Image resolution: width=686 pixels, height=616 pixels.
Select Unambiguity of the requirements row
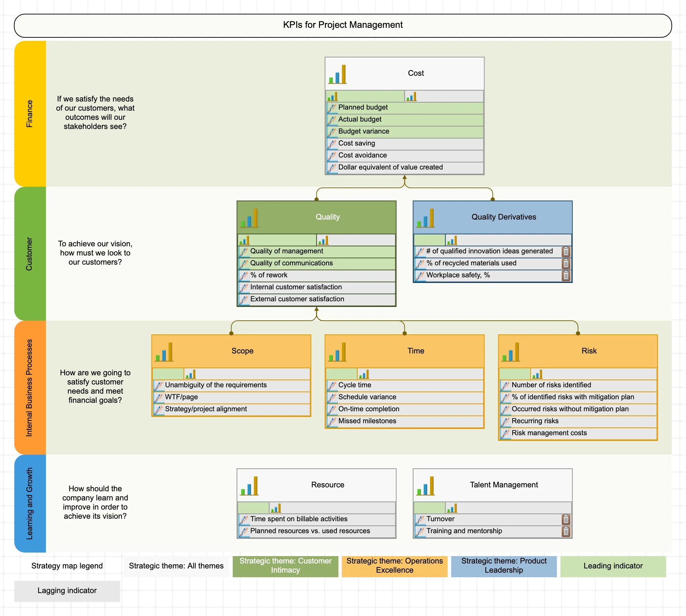231,386
